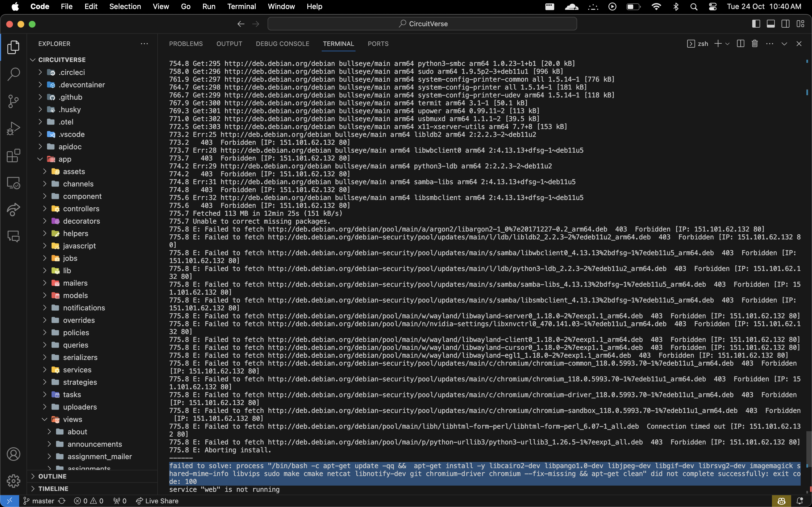Open Search view in the activity bar
Image resolution: width=812 pixels, height=507 pixels.
[x=14, y=74]
